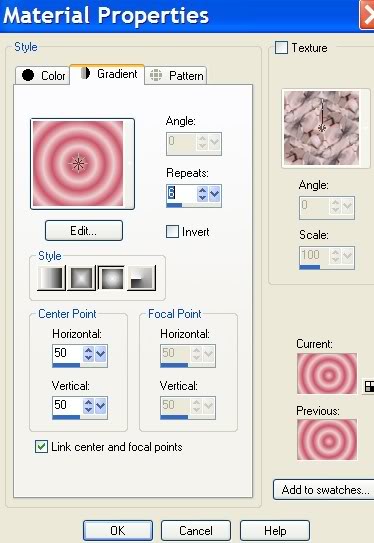Screen dimensions: 374x543
Task: Click the small swatches icon beside Current preview
Action: (x=369, y=386)
